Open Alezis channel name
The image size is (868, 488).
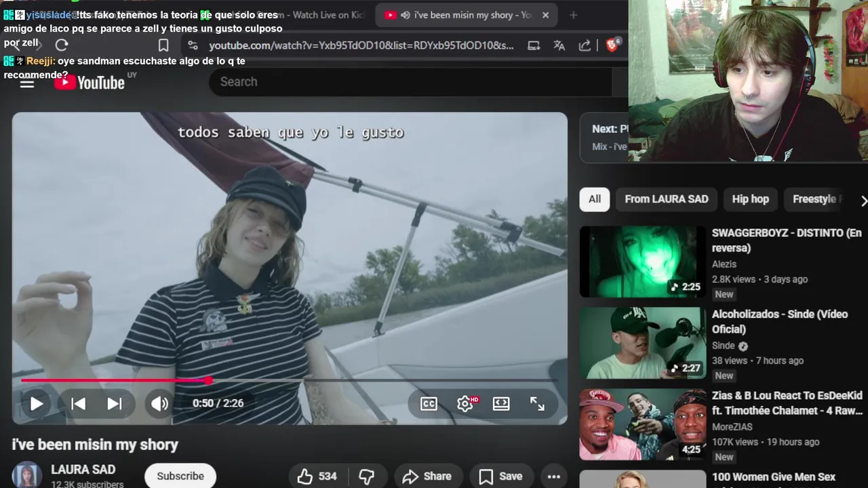[724, 264]
